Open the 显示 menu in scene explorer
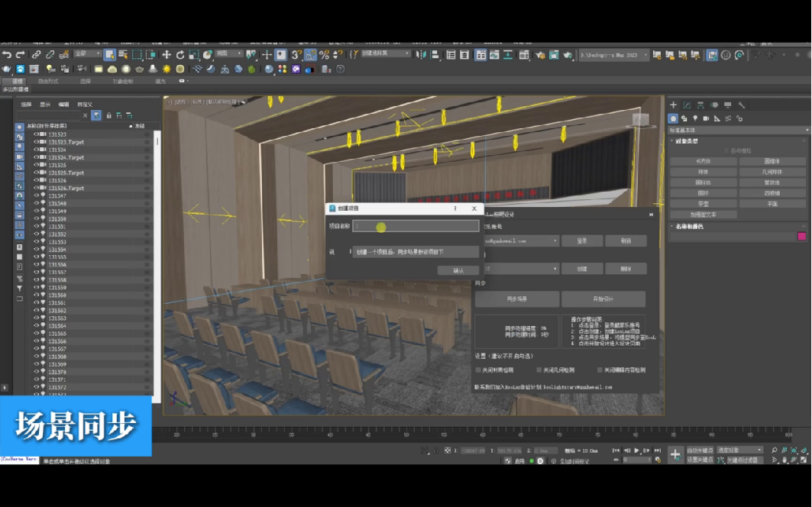Screen dimensions: 812x507 click(x=45, y=105)
